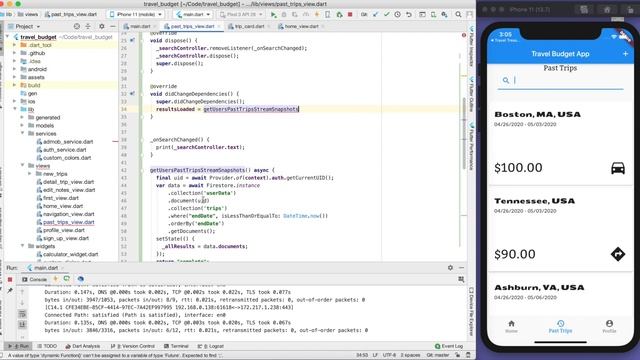This screenshot has height=360, width=640.
Task: Toggle the Terminal tool window
Action: coord(176,346)
